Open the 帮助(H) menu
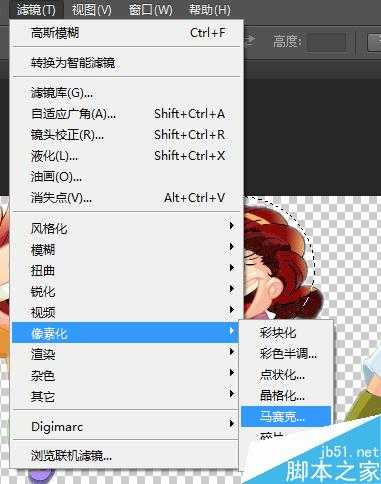 tap(209, 10)
